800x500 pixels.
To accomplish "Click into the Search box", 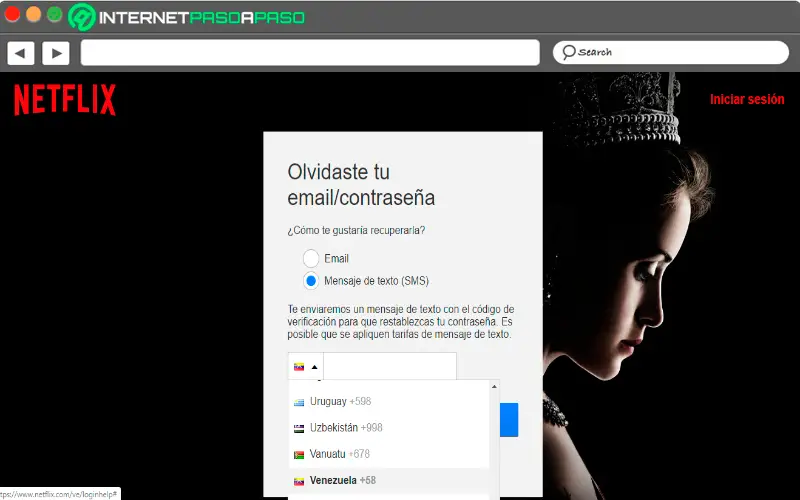I will point(671,53).
